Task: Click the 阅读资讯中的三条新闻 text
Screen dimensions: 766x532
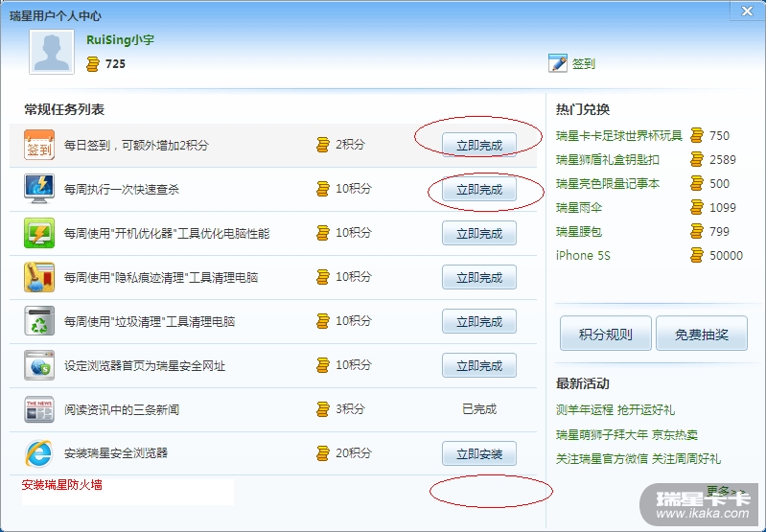Action: [x=122, y=410]
